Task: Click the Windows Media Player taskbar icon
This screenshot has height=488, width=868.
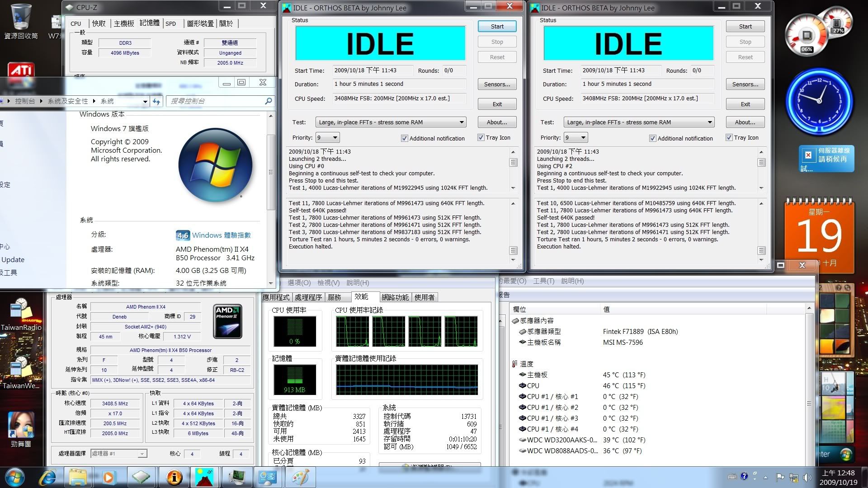Action: 108,477
